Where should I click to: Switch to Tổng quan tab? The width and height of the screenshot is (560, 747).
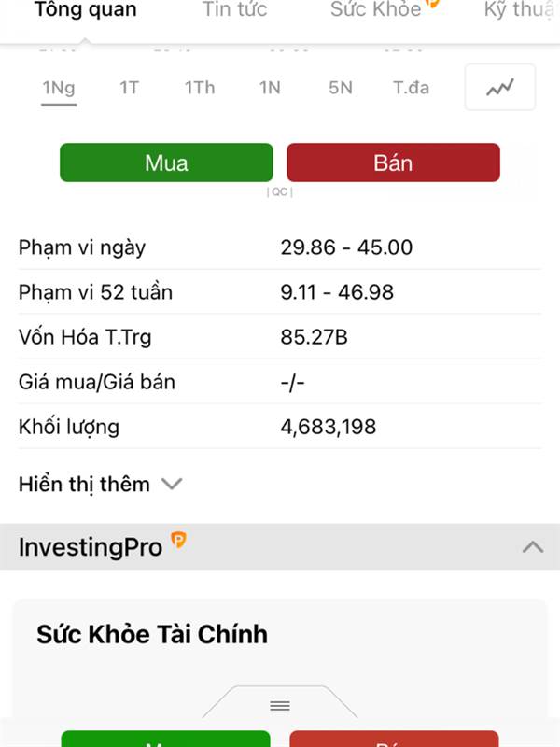click(86, 9)
